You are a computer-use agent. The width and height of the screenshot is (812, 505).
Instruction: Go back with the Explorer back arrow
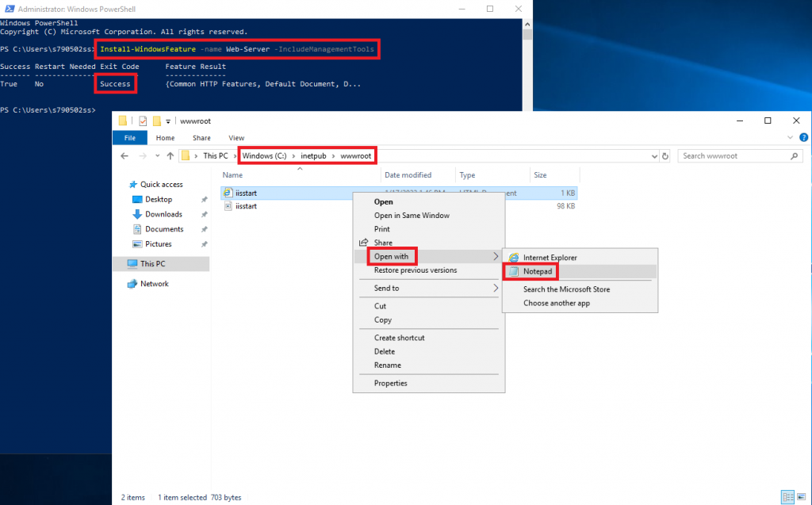tap(124, 156)
